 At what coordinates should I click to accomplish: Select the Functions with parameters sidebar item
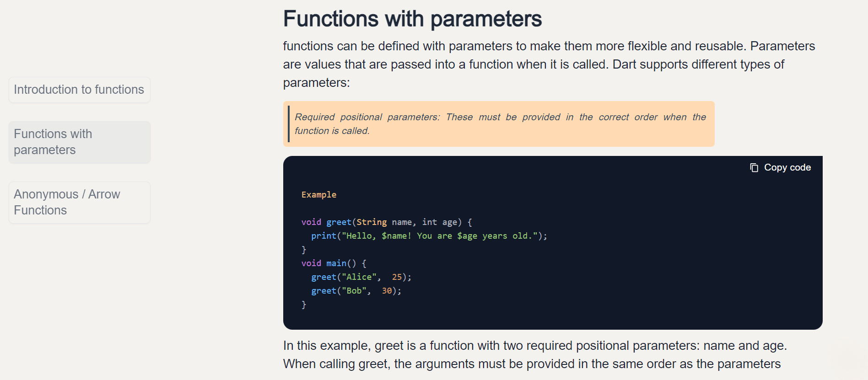(79, 142)
